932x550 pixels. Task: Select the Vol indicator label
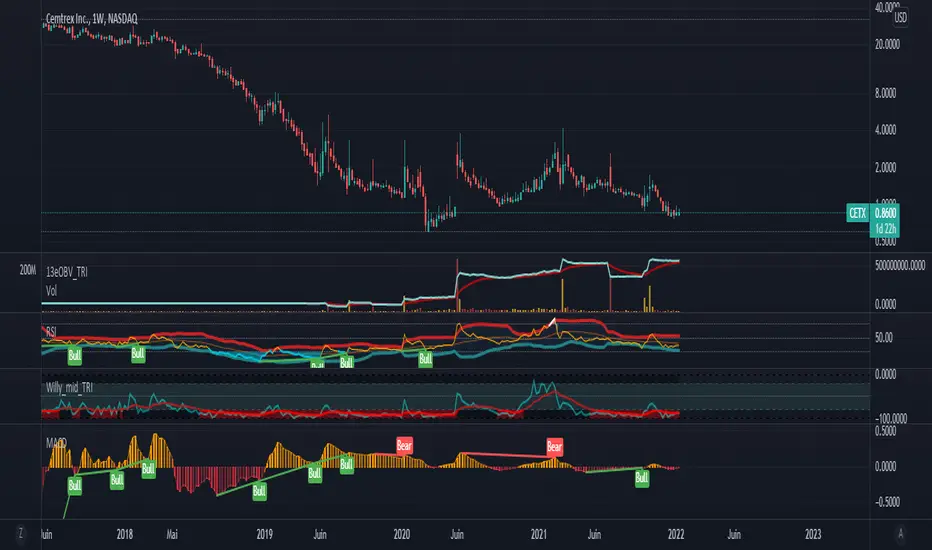tap(52, 291)
